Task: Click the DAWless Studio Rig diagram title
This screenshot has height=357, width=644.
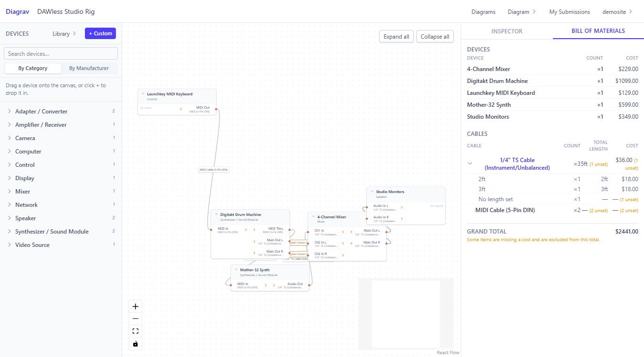Action: 66,11
